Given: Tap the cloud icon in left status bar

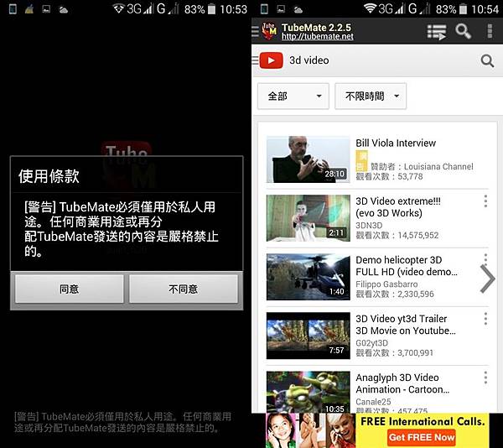Looking at the screenshot, I should (x=63, y=10).
